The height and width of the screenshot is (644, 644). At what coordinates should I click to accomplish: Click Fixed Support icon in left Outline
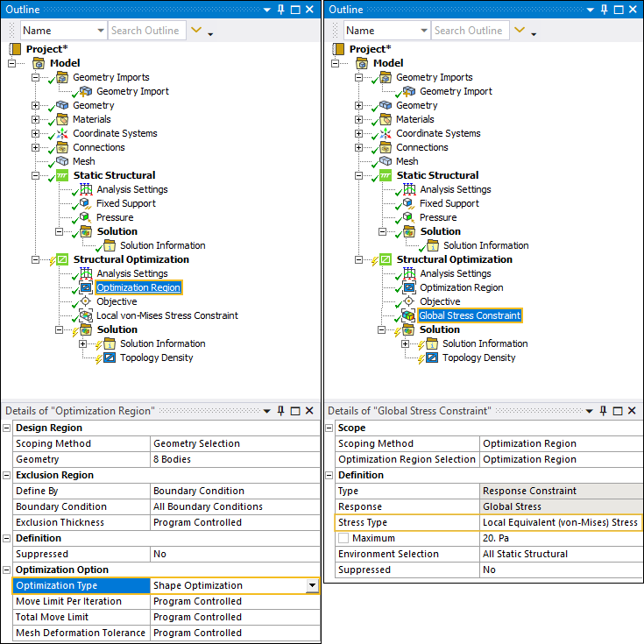click(x=86, y=203)
